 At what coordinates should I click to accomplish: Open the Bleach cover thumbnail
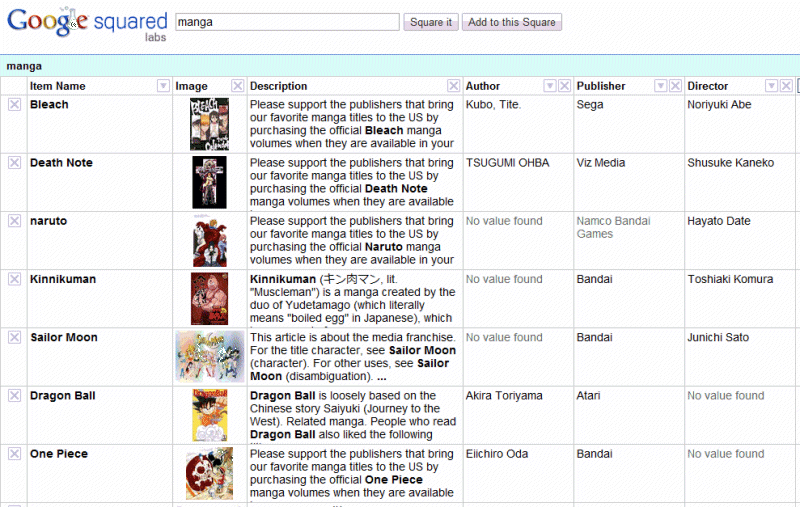point(209,124)
